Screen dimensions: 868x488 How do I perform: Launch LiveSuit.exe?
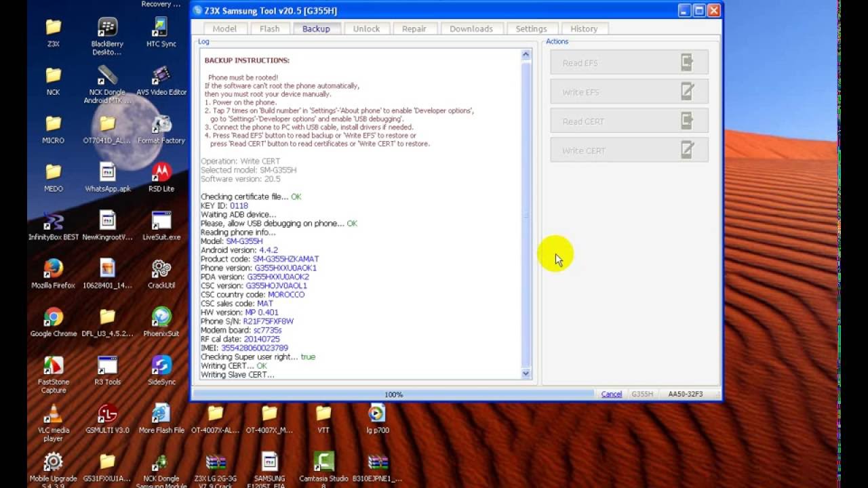click(161, 226)
